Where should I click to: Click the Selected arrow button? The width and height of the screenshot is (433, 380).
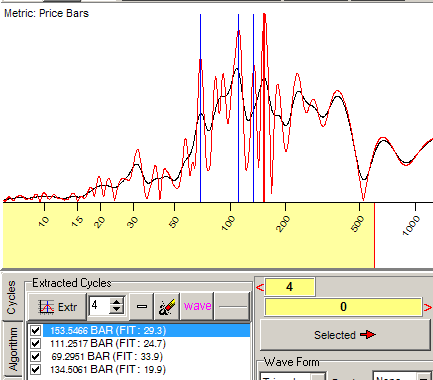(x=345, y=335)
